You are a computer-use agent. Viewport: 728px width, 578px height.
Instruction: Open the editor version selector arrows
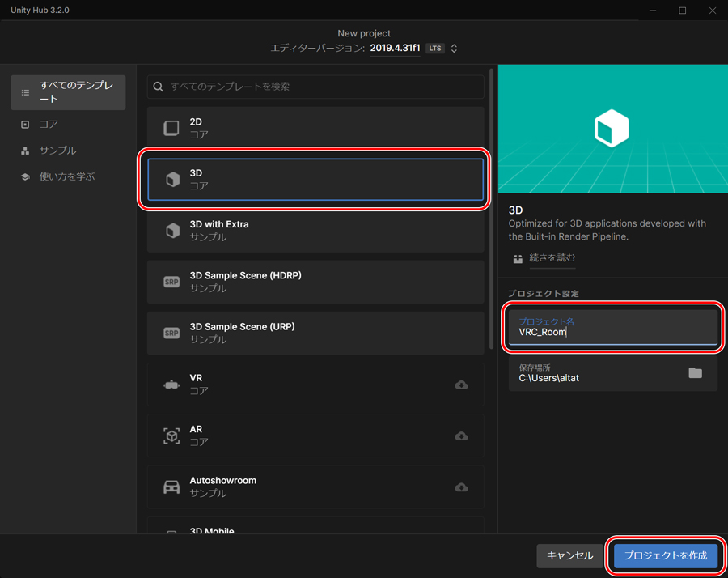pyautogui.click(x=454, y=49)
